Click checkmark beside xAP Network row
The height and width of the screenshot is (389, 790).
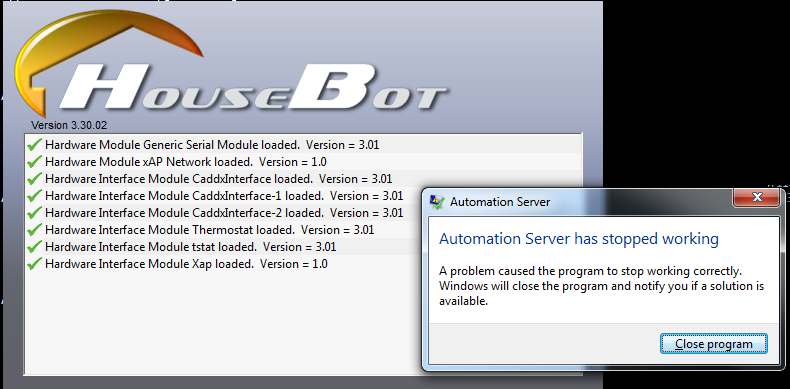(x=35, y=162)
